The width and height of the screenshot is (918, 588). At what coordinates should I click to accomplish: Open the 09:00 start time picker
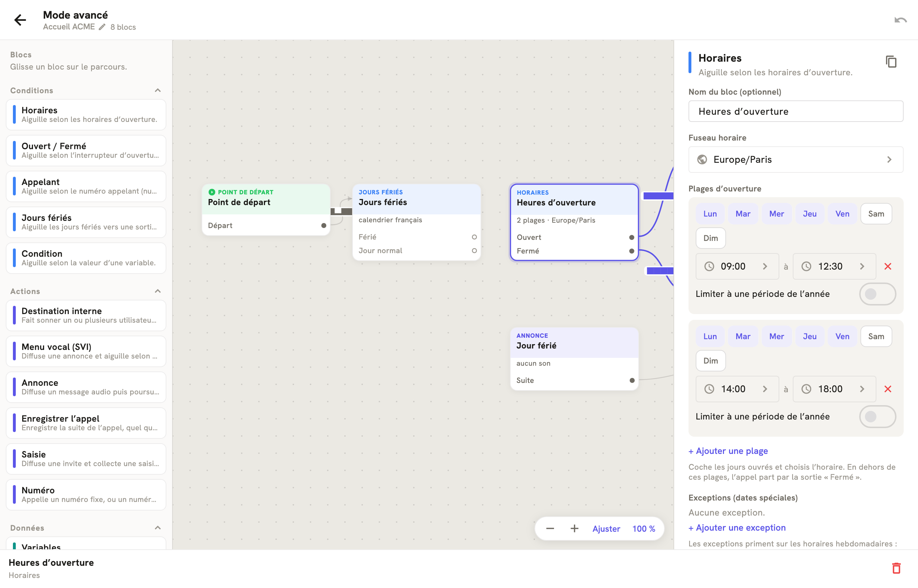pyautogui.click(x=737, y=266)
